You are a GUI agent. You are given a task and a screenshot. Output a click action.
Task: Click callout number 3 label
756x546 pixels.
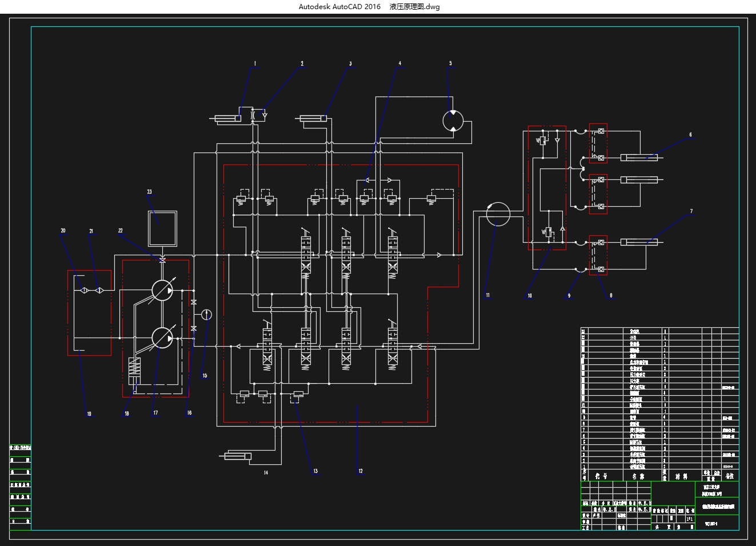coord(350,64)
